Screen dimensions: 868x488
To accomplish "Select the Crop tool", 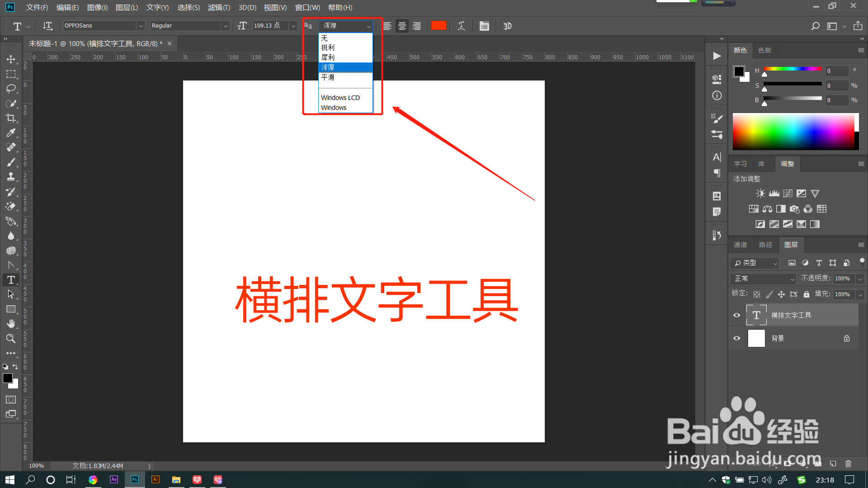I will point(11,118).
